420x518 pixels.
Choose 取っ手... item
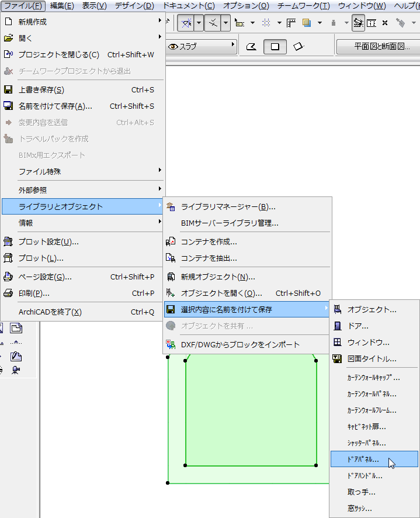(374, 492)
